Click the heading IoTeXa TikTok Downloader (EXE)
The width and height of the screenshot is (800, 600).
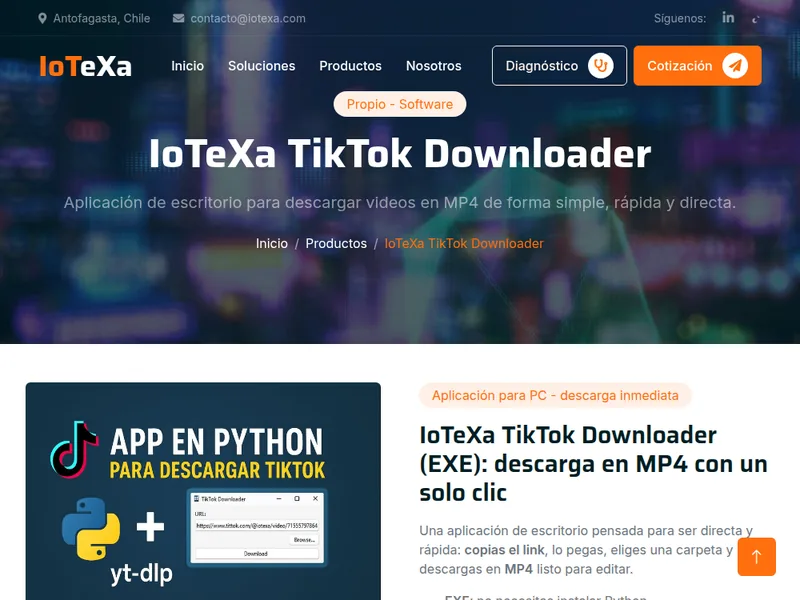point(593,464)
